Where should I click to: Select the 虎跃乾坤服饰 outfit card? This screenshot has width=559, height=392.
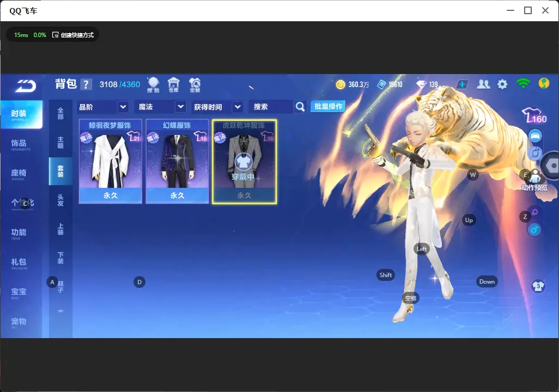coord(244,162)
